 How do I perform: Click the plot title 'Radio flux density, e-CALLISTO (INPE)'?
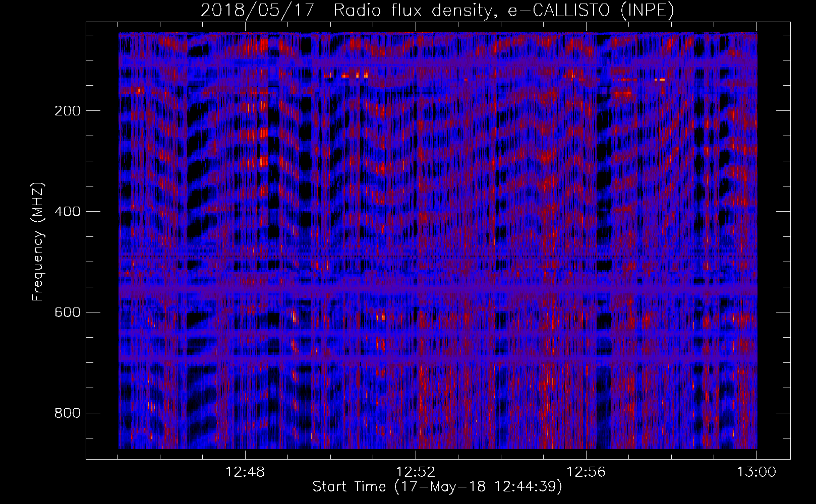(504, 11)
